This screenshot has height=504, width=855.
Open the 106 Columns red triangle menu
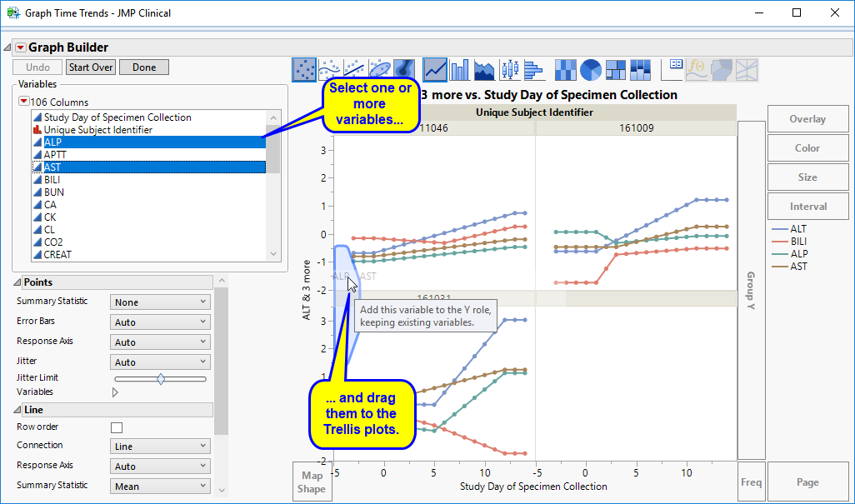tap(24, 102)
